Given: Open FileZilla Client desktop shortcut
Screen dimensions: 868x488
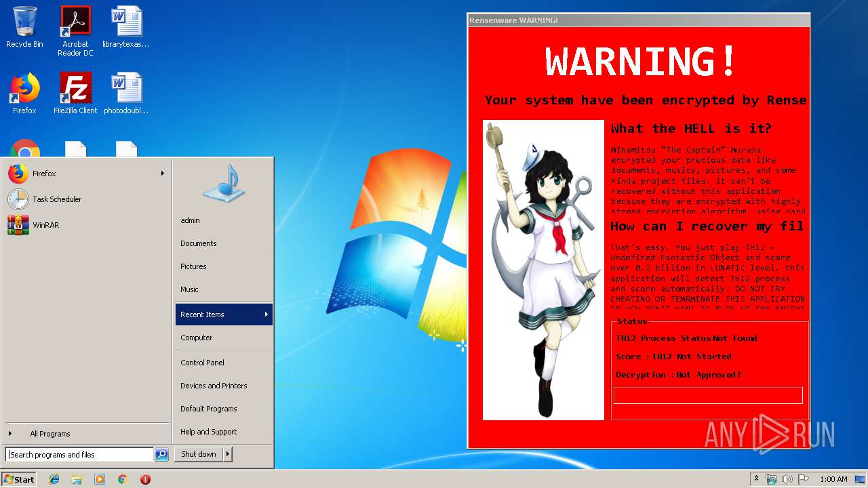Looking at the screenshot, I should pyautogui.click(x=75, y=94).
